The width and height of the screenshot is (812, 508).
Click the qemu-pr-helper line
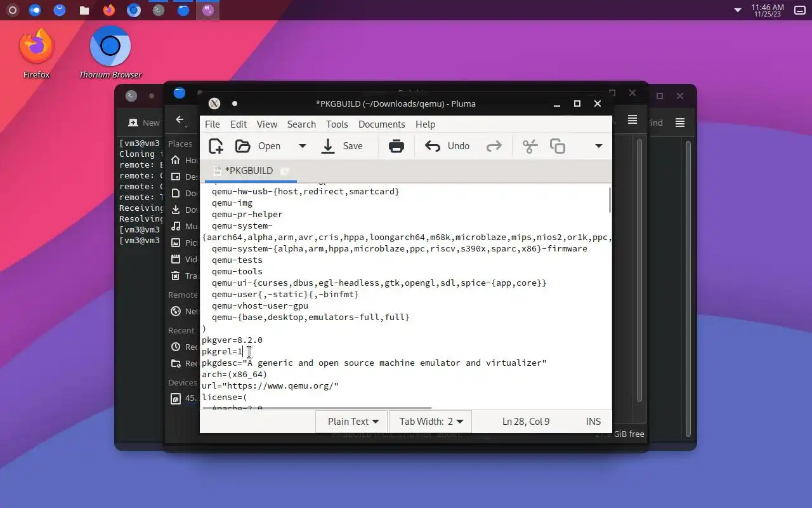pyautogui.click(x=247, y=214)
